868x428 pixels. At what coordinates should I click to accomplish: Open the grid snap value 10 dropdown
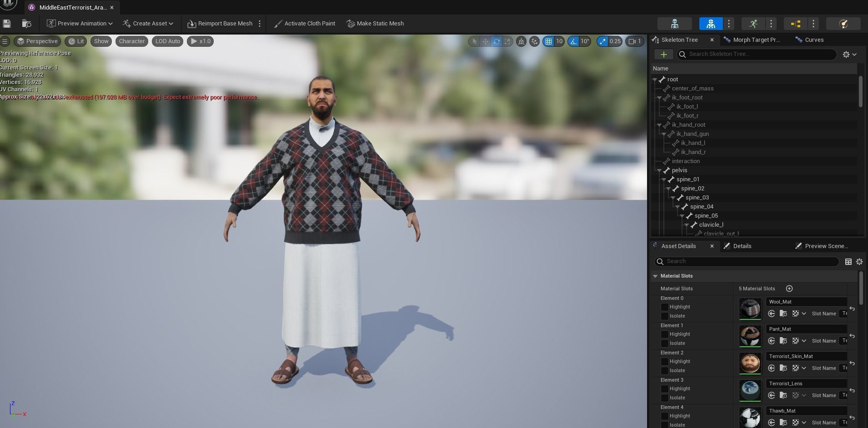pyautogui.click(x=559, y=41)
